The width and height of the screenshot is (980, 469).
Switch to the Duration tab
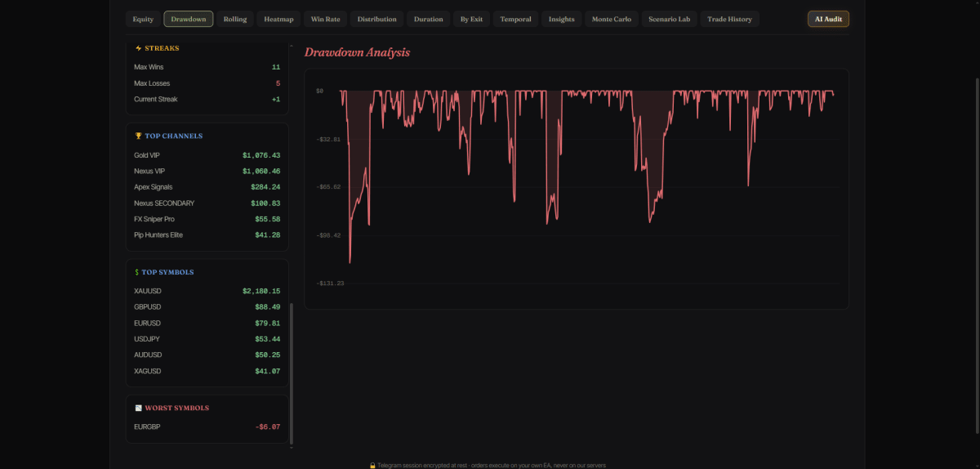pos(429,19)
